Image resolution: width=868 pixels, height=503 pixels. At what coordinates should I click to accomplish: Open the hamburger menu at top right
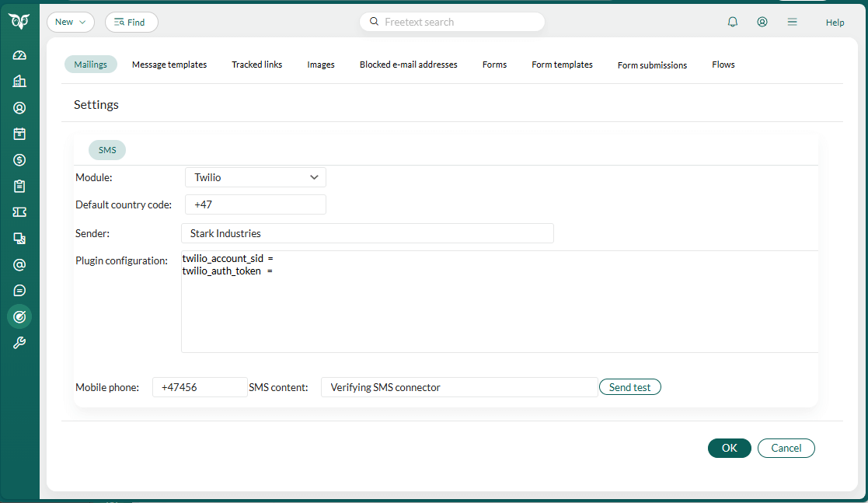792,22
